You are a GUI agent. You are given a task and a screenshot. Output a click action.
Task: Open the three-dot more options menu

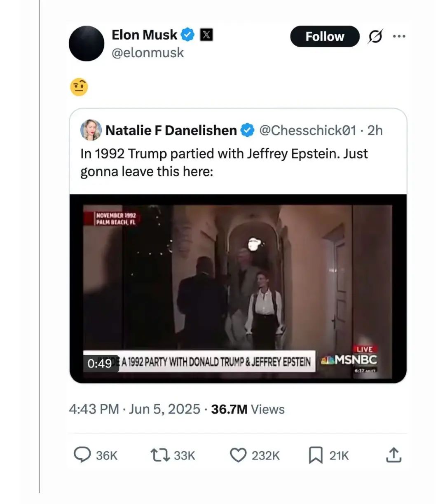point(399,36)
